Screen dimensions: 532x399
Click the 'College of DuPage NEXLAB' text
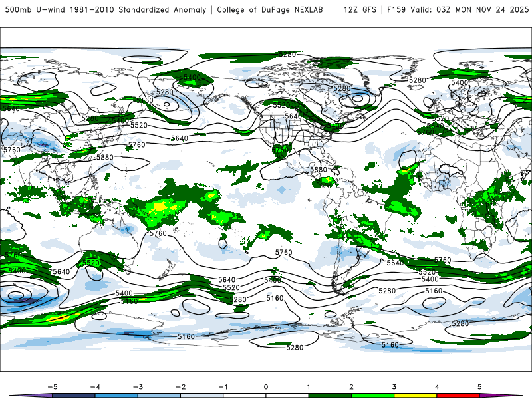click(x=270, y=9)
